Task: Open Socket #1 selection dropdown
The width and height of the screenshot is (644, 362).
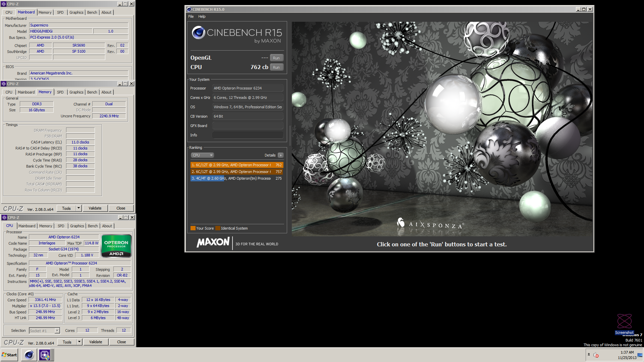Action: 44,331
